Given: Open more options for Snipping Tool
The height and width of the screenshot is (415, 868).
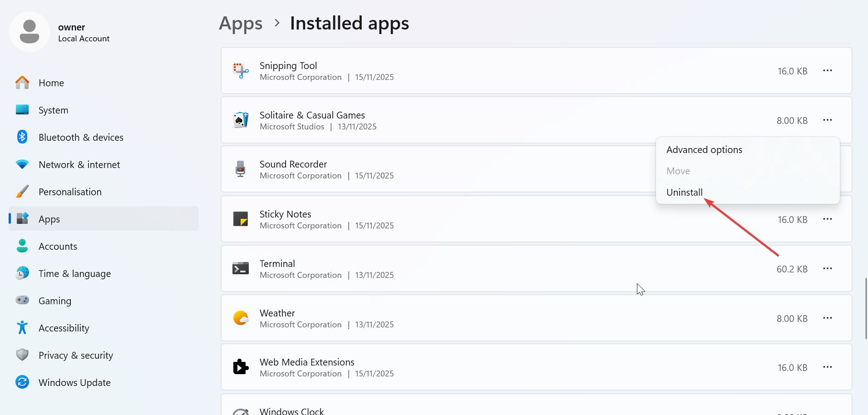Looking at the screenshot, I should click(827, 71).
